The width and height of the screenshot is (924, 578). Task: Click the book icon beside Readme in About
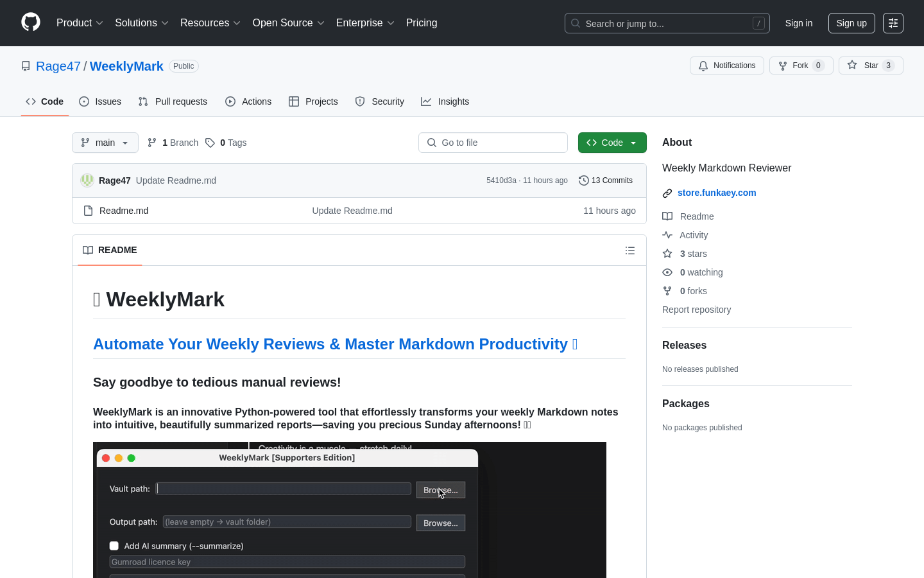667,216
